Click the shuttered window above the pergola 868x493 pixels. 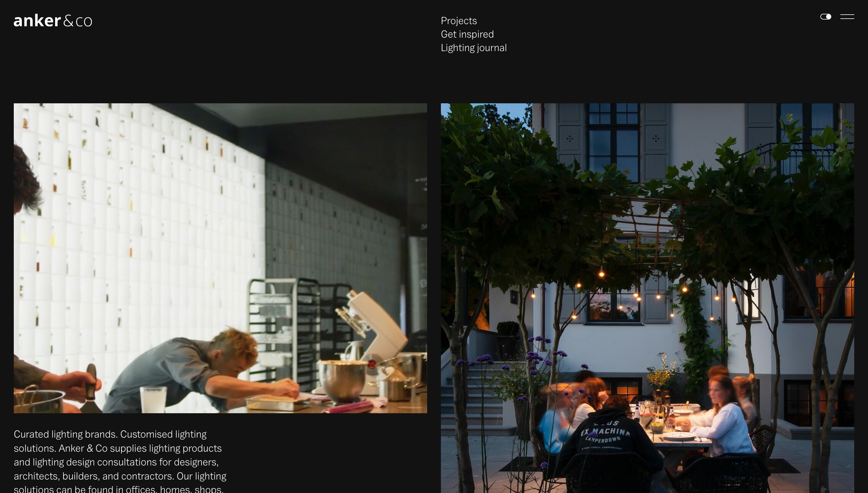click(613, 142)
